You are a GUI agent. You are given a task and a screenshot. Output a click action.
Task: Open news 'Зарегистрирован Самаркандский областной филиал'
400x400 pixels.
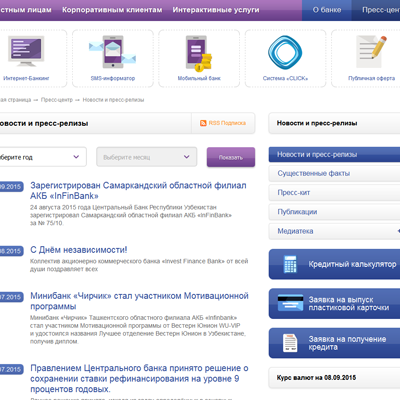point(138,190)
